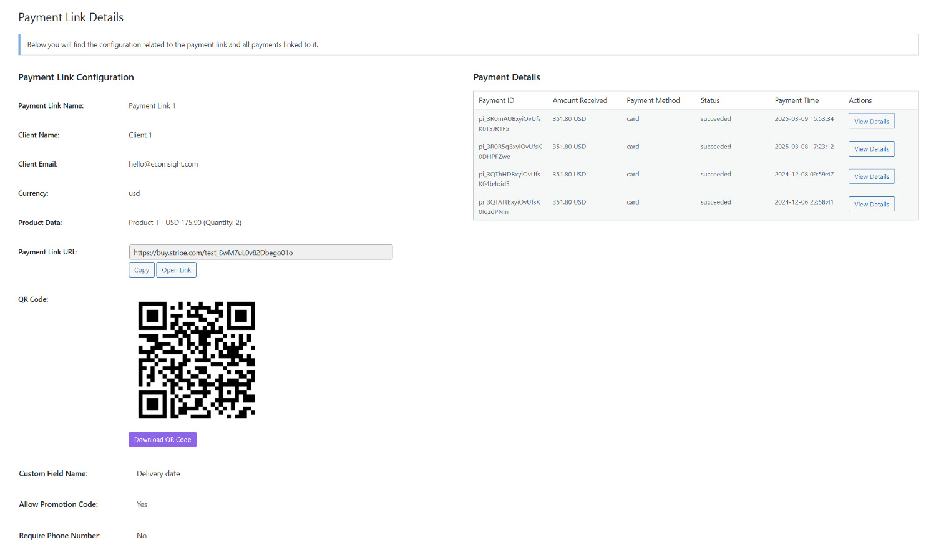Click the Require Phone Number label

coord(60,536)
